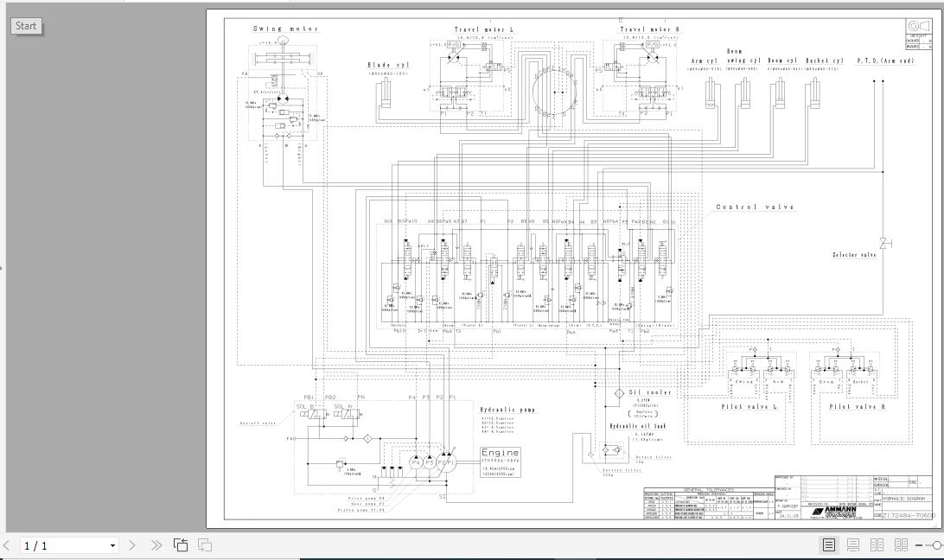Click the 'Pilot valve R' label
Image resolution: width=944 pixels, height=560 pixels.
pos(858,407)
